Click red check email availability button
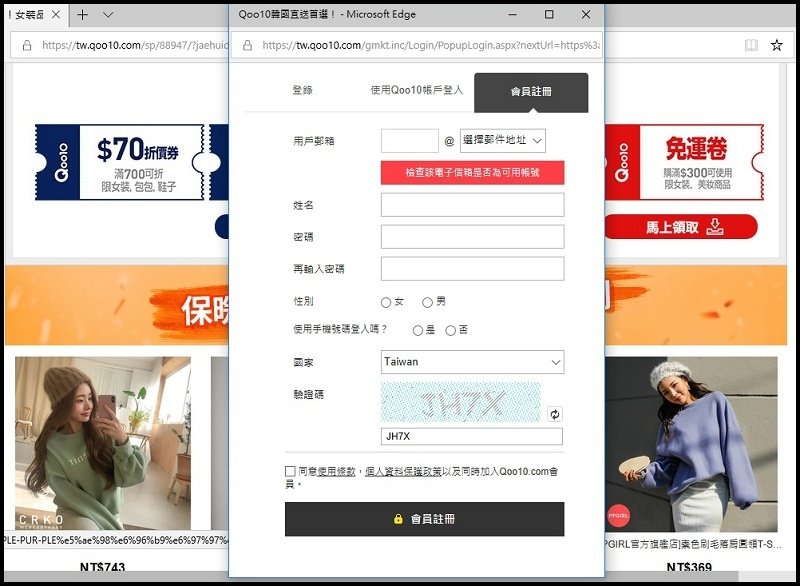800x586 pixels. (x=472, y=172)
